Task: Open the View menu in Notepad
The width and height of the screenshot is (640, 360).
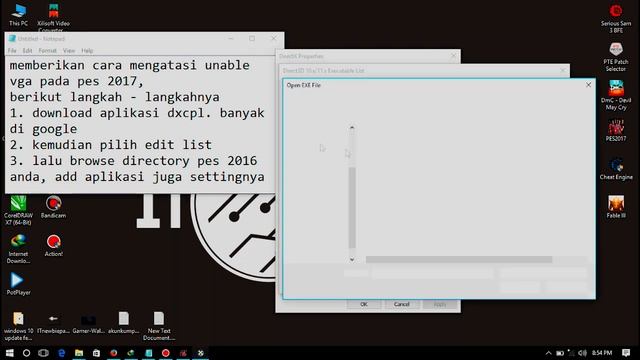Action: click(69, 51)
